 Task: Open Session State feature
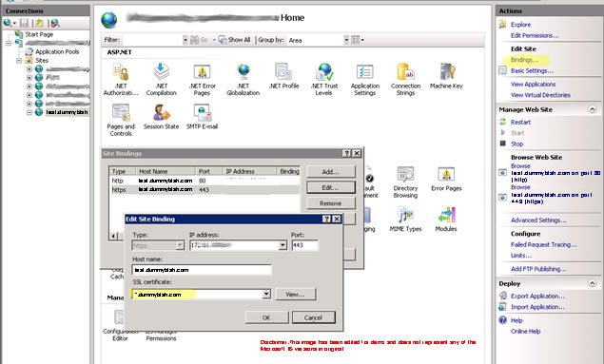[162, 117]
